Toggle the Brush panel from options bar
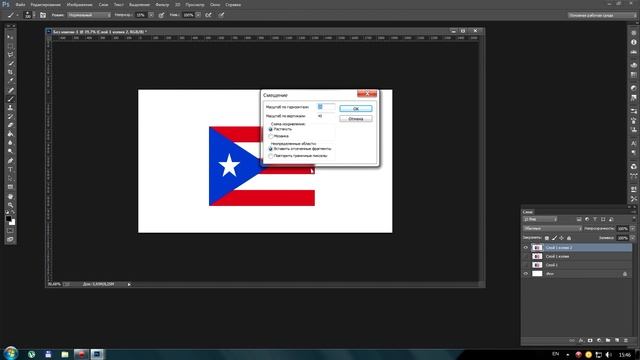Image resolution: width=640 pixels, height=360 pixels. coord(43,15)
